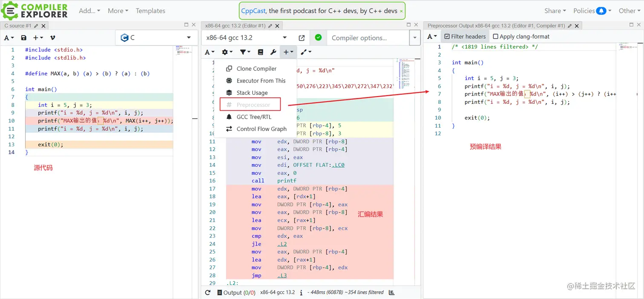The image size is (644, 299).
Task: Save the source file
Action: (24, 38)
